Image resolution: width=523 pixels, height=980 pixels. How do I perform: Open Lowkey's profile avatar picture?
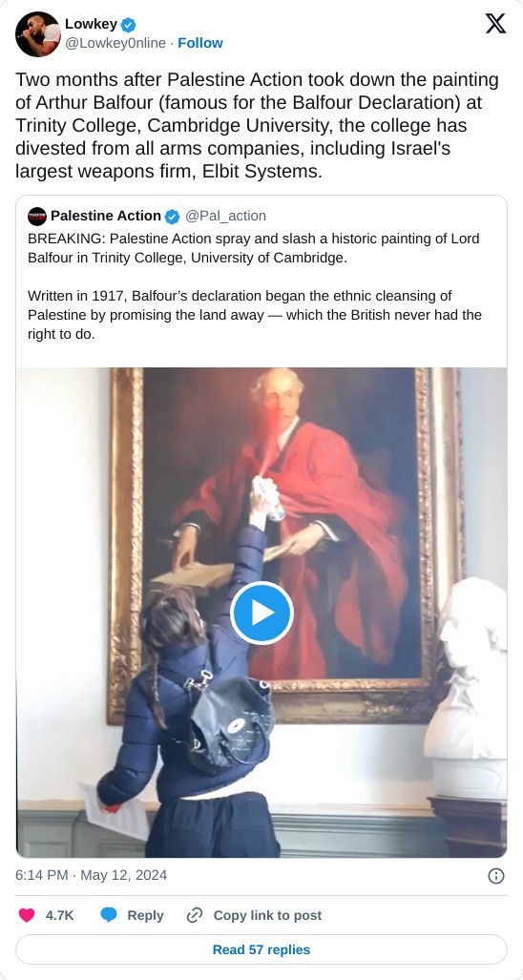pyautogui.click(x=37, y=33)
